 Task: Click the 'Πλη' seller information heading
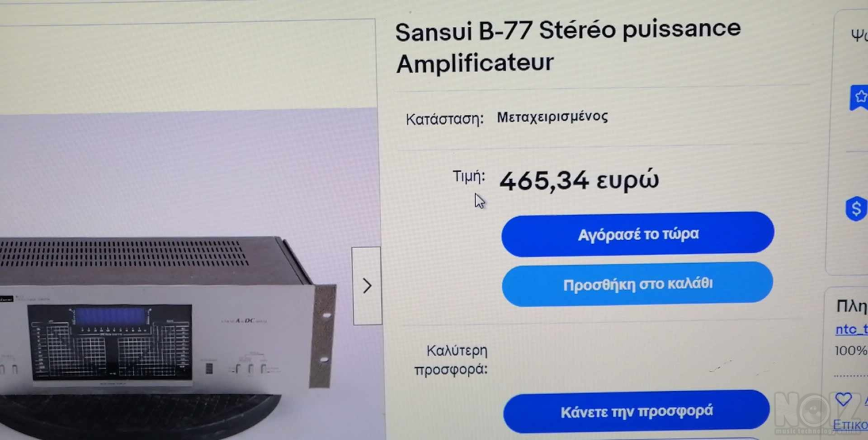pyautogui.click(x=852, y=306)
